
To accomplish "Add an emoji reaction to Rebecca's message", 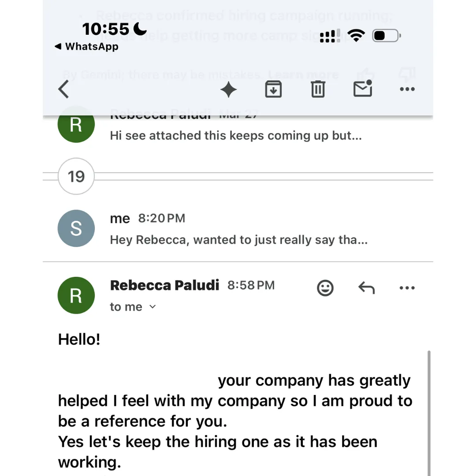I will (x=325, y=287).
